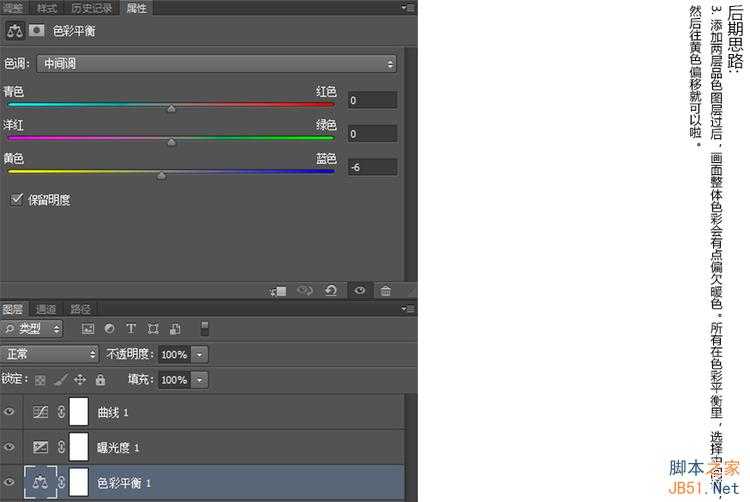This screenshot has width=750, height=502.
Task: Click the lock position move icon
Action: tap(80, 380)
